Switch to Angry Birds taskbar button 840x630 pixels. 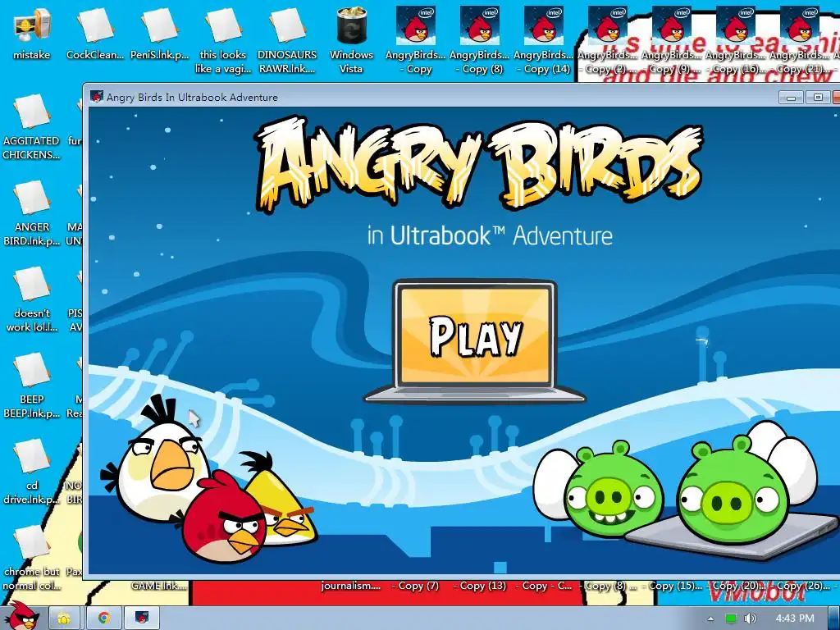[142, 619]
